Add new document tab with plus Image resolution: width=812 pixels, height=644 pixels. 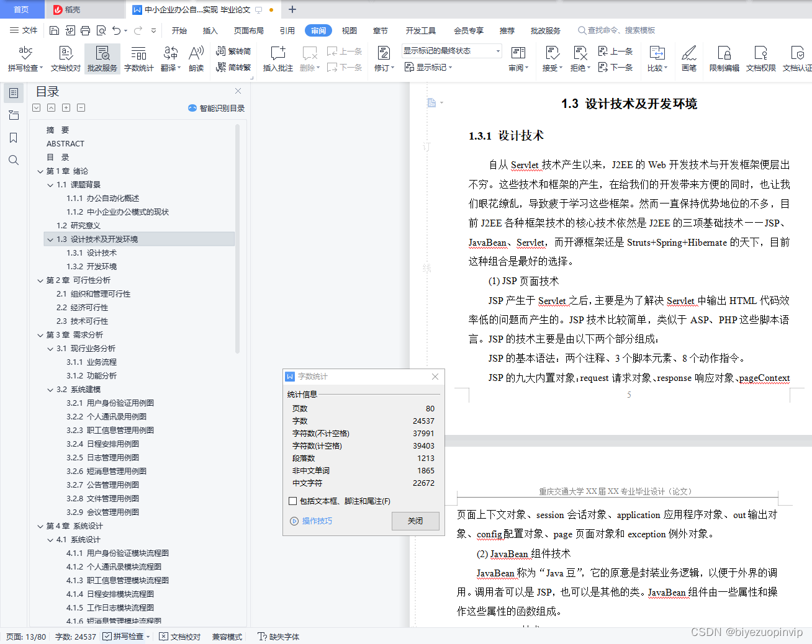pyautogui.click(x=292, y=9)
